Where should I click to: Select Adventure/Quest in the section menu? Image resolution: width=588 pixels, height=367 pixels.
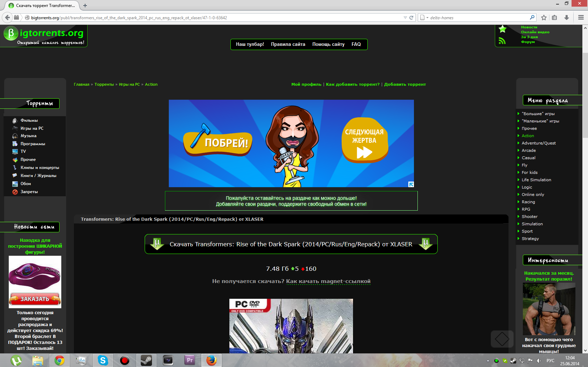point(539,143)
